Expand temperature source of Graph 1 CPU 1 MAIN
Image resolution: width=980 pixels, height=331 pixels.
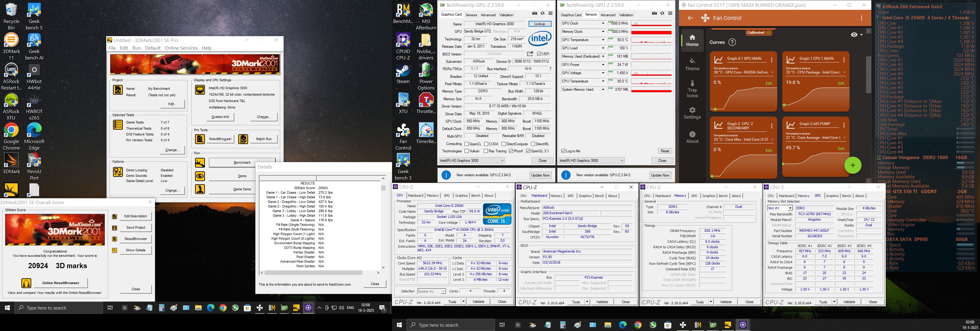click(x=845, y=72)
